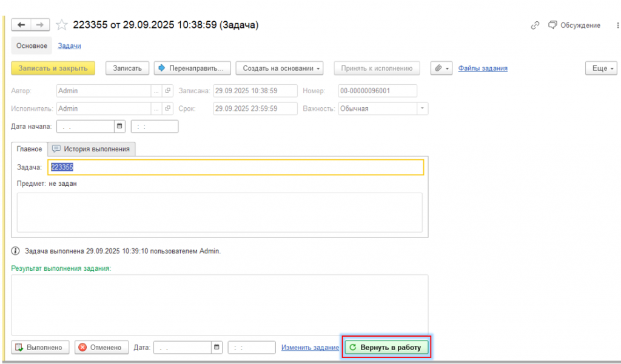This screenshot has height=364, width=621.
Task: Expand the Еще menu
Action: coord(601,68)
